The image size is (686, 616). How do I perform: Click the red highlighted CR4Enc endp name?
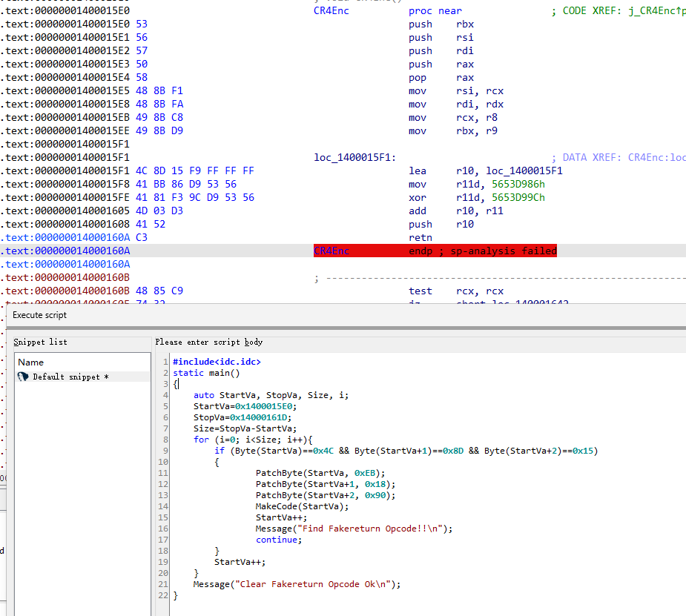[x=331, y=251]
